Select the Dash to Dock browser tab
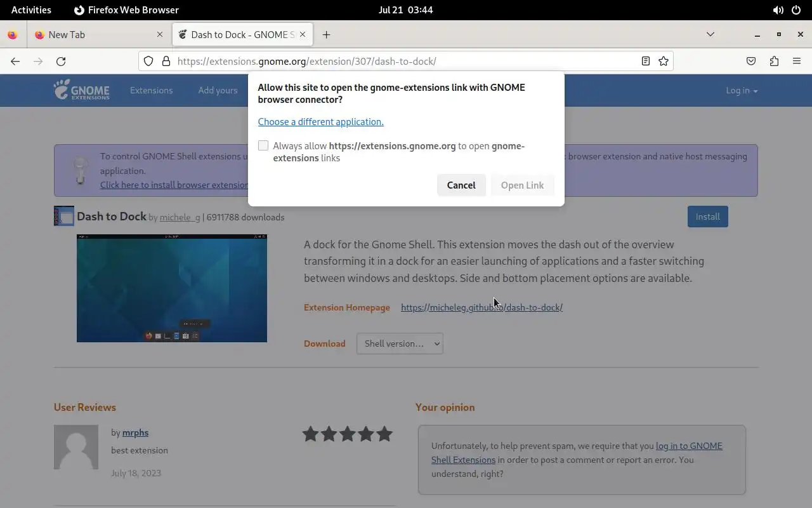The width and height of the screenshot is (812, 508). pyautogui.click(x=242, y=35)
